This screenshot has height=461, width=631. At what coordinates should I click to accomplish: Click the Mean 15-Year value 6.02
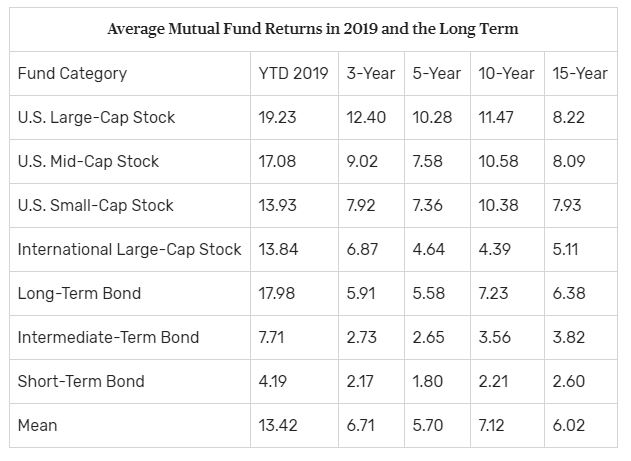pos(568,426)
